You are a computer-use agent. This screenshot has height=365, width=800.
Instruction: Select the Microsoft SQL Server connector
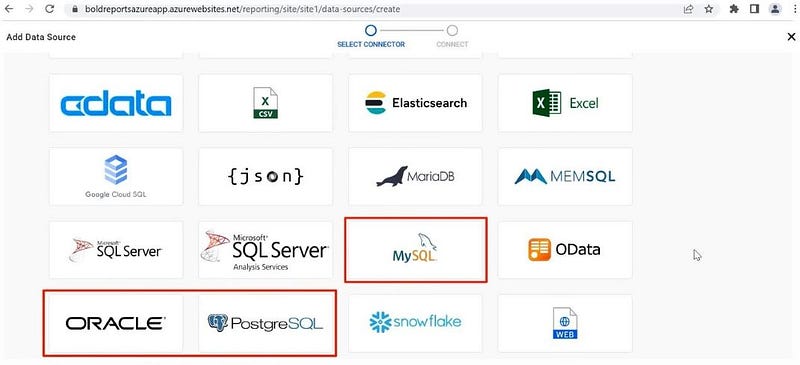[x=116, y=250]
